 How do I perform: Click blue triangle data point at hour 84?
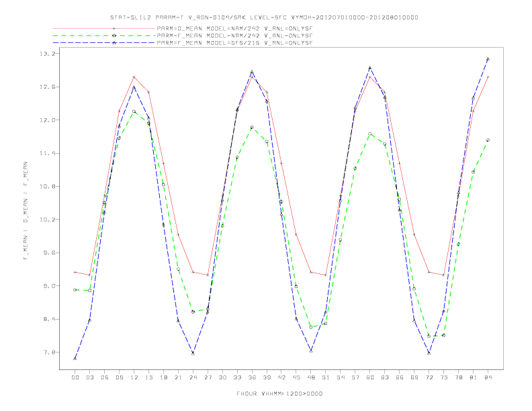tap(488, 58)
